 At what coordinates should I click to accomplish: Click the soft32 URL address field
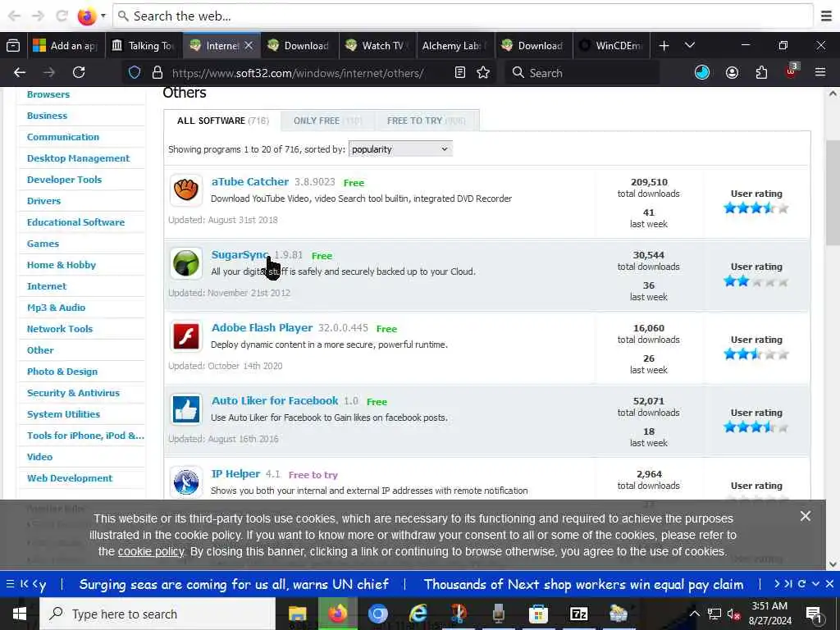pyautogui.click(x=297, y=72)
